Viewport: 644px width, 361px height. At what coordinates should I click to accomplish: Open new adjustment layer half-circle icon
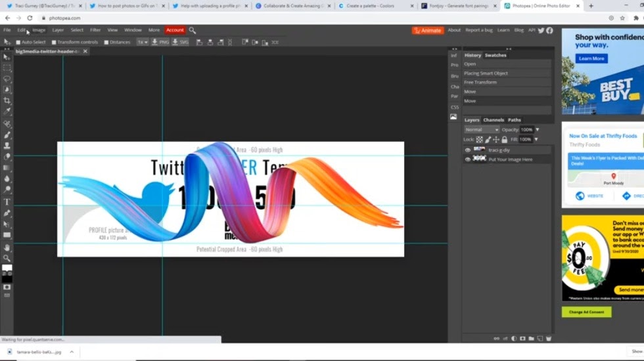coord(514,339)
